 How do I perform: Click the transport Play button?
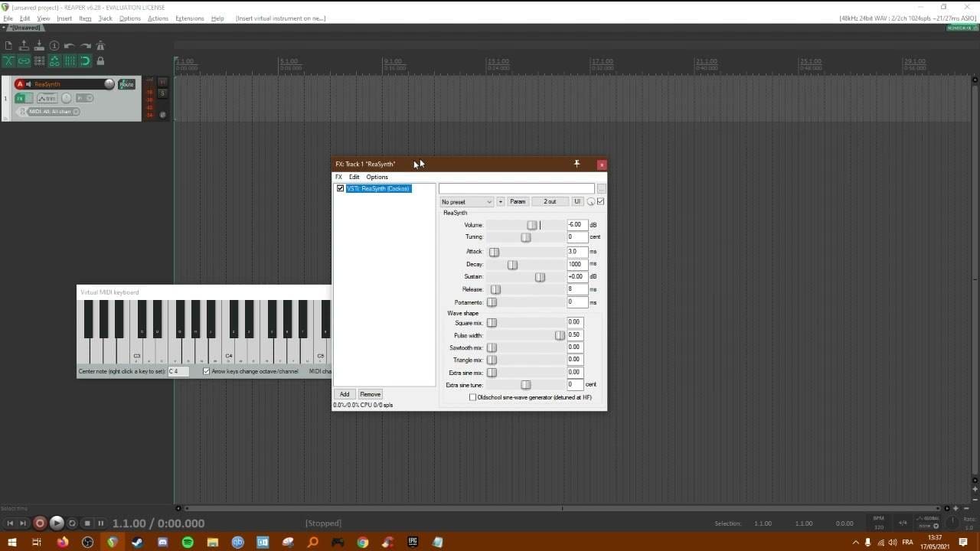pos(56,523)
